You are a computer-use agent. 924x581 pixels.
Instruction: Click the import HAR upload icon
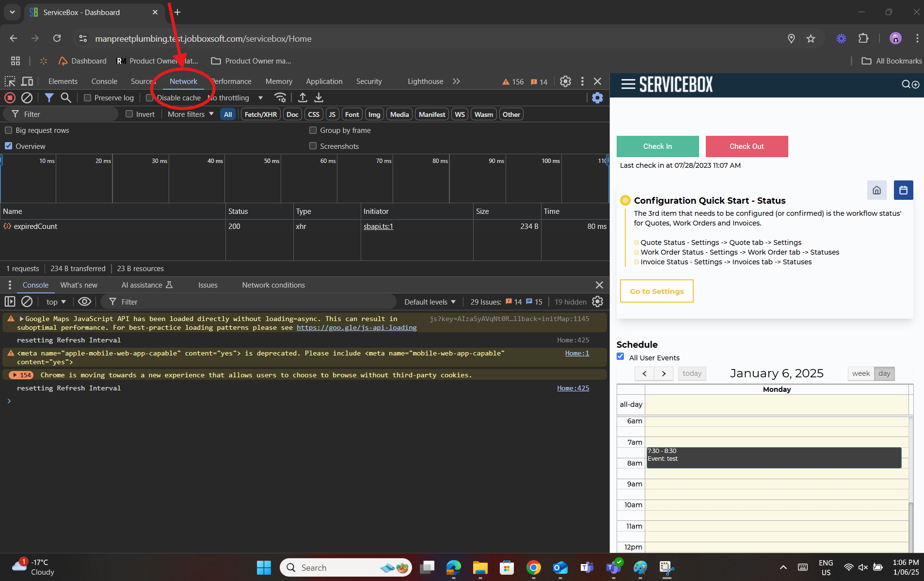coord(303,97)
